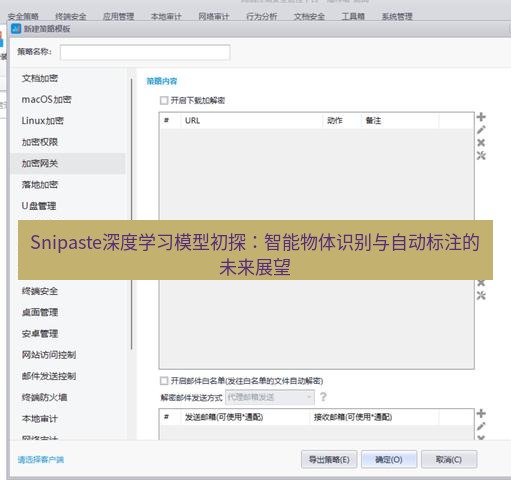Image resolution: width=511 pixels, height=500 pixels.
Task: Add a mail whitelist entry with the plus icon
Action: point(481,413)
